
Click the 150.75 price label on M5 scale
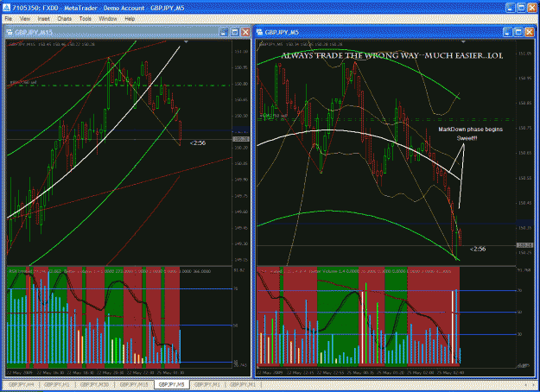coord(524,128)
